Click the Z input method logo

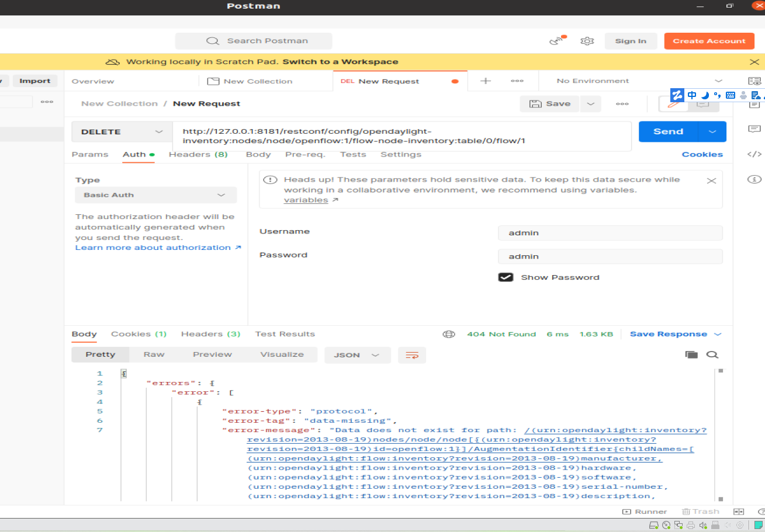[x=677, y=95]
